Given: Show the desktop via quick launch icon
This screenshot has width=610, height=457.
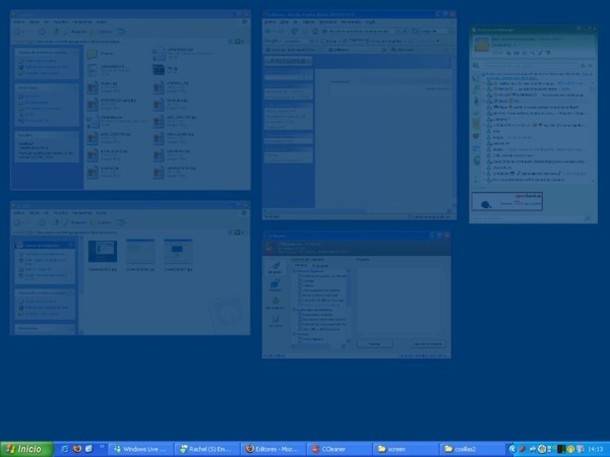Looking at the screenshot, I should 89,449.
